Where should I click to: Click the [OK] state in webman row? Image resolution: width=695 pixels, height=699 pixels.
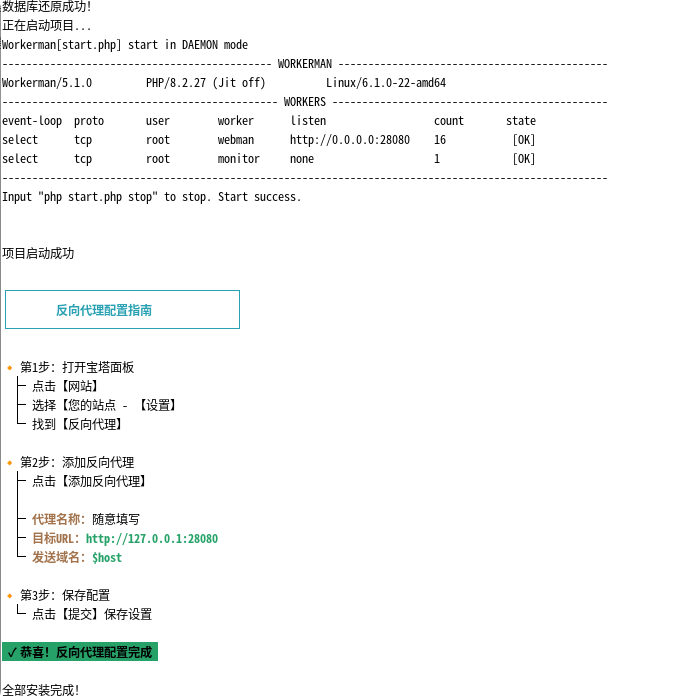(524, 140)
